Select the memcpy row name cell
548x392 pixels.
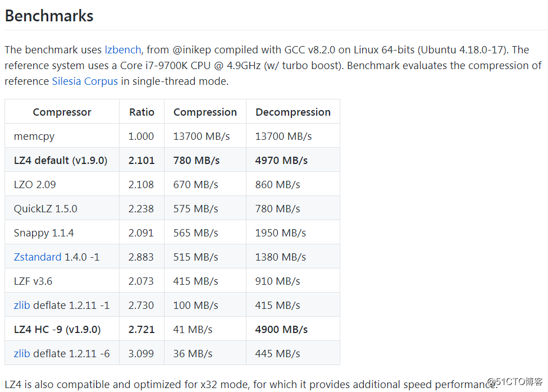[62, 136]
